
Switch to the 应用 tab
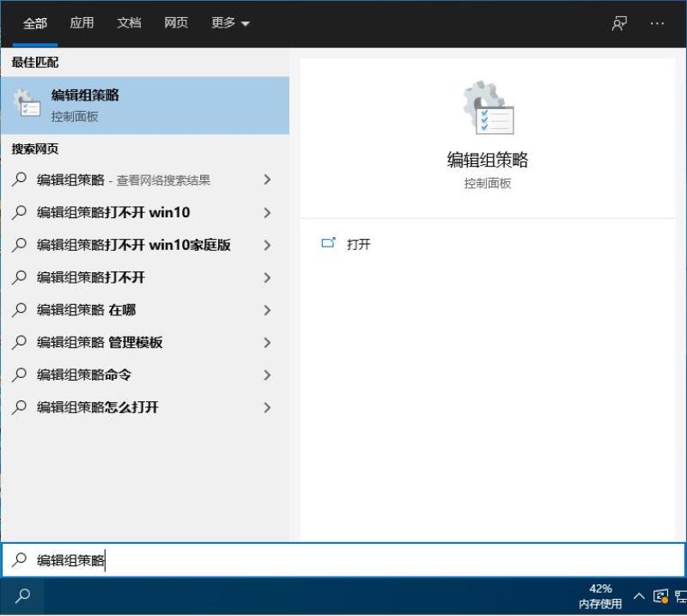click(82, 23)
